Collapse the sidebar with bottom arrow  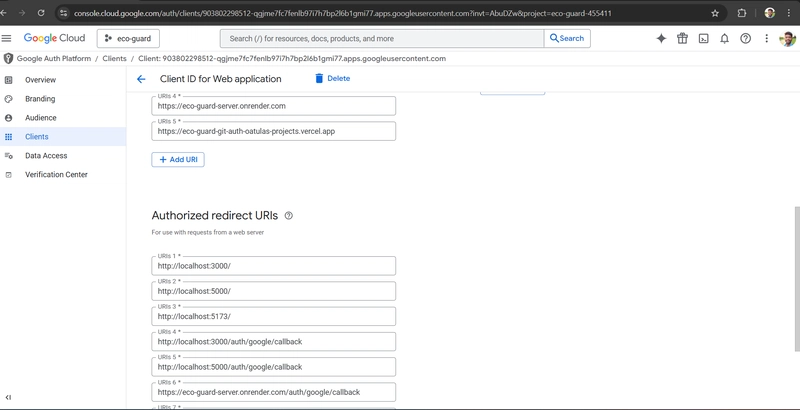pos(8,397)
